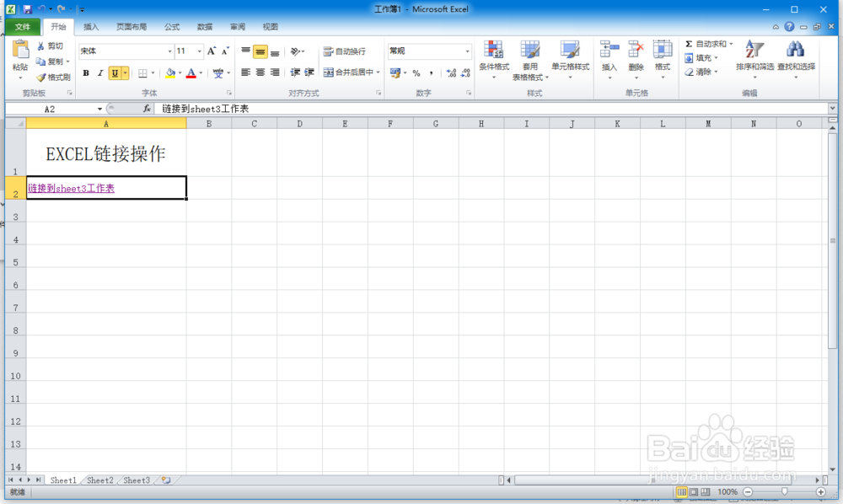
Task: Click the Delete cells (删除) icon
Action: 636,50
